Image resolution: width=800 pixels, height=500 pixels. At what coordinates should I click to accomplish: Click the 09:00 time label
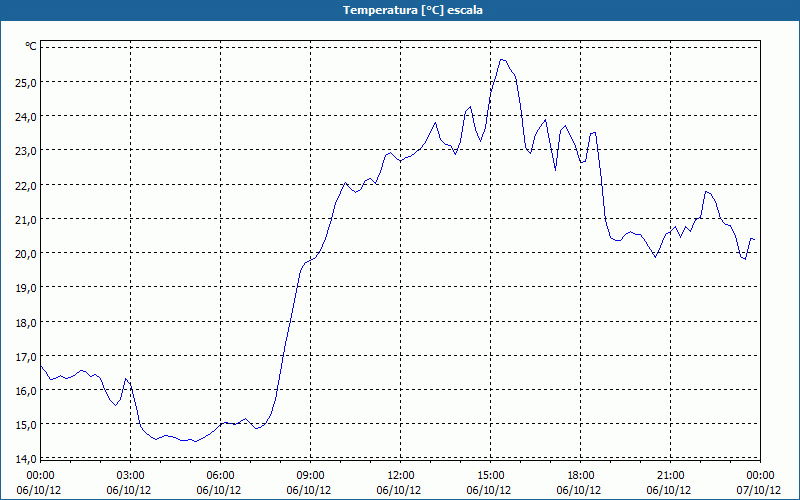(310, 475)
